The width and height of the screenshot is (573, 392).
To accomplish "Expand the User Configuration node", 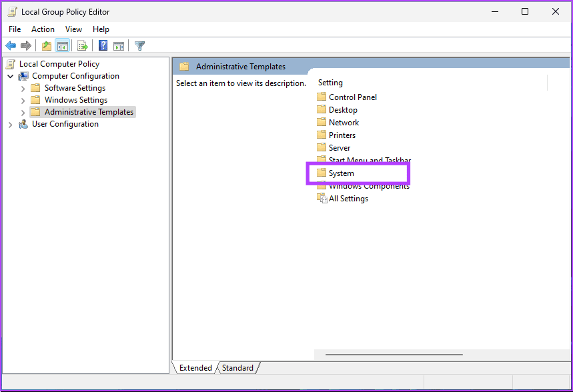I will coord(10,124).
